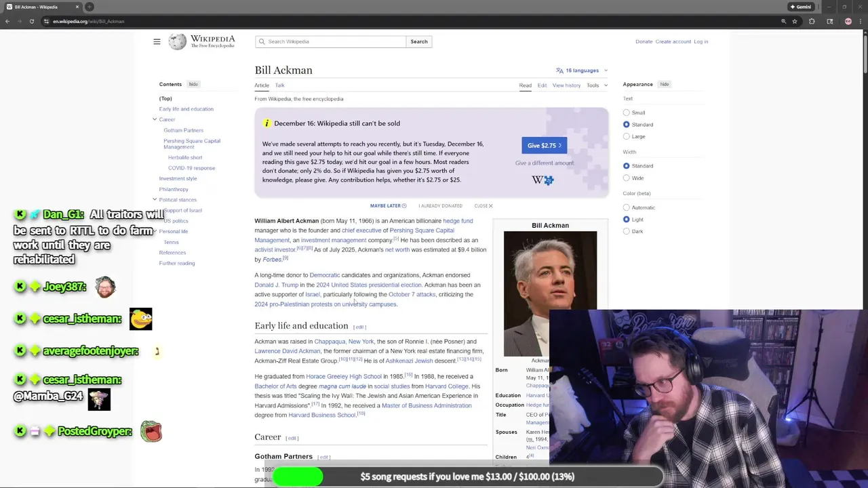Jump to Herbalife short in contents
The width and height of the screenshot is (868, 488).
[185, 157]
